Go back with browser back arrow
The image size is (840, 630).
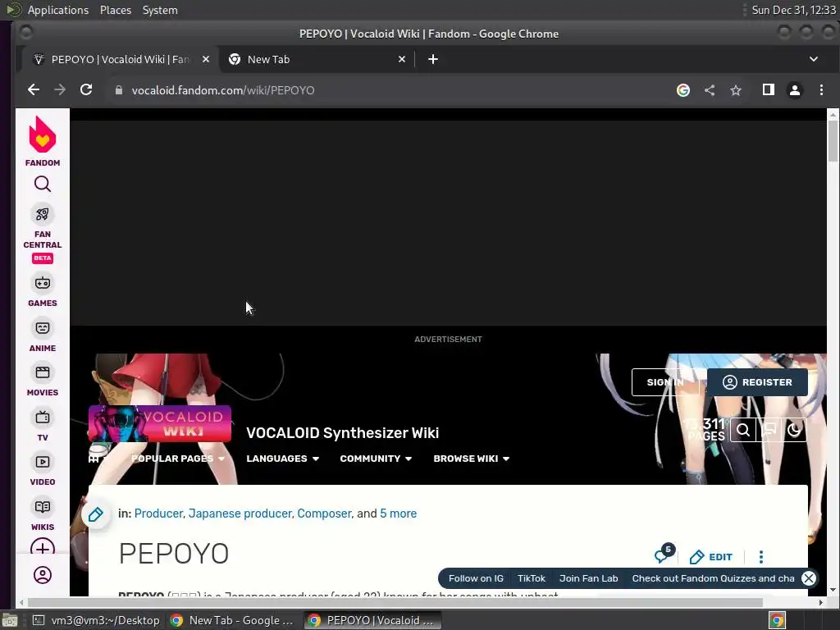pos(33,90)
